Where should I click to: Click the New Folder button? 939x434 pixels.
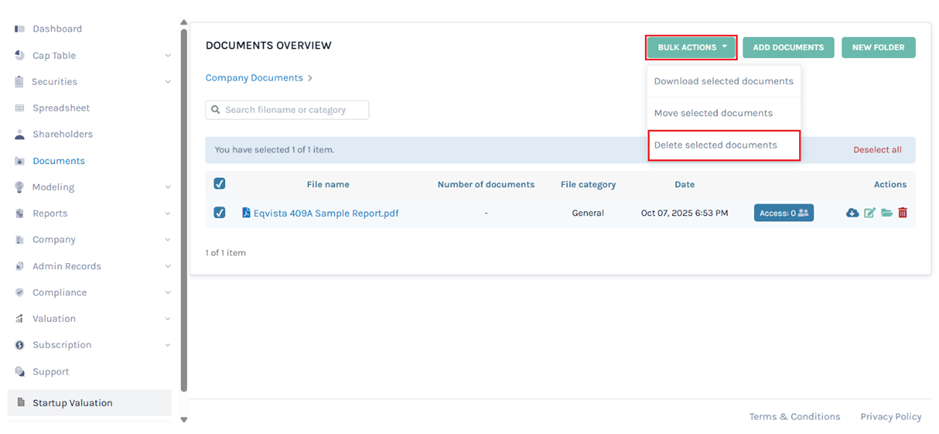878,47
